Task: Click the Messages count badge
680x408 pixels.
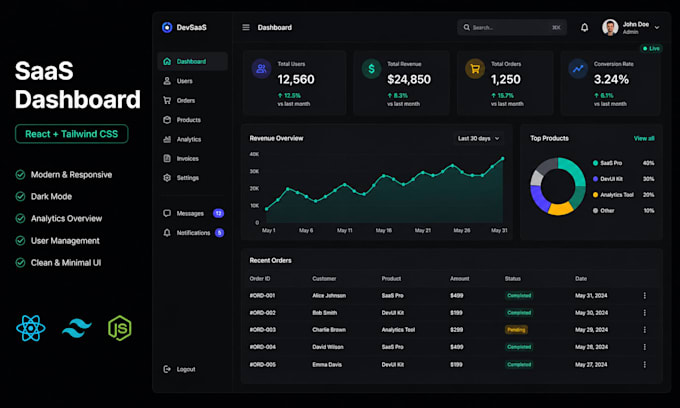Action: pyautogui.click(x=219, y=213)
